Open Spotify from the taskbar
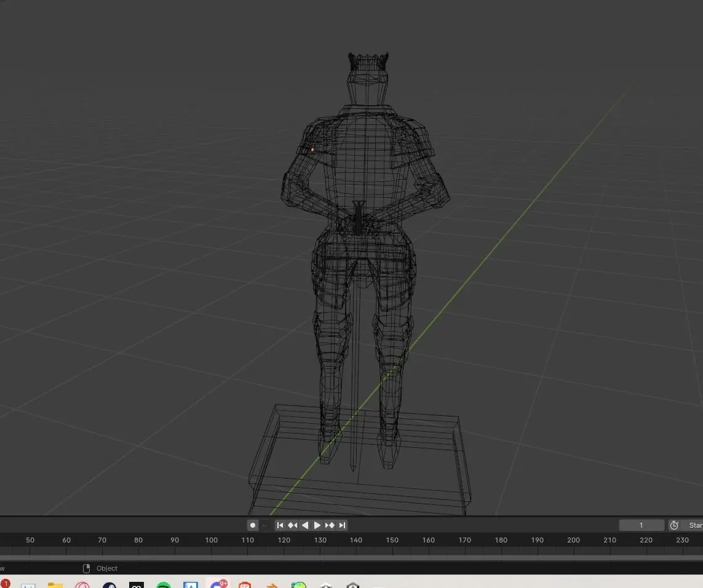Viewport: 703px width, 588px height. (164, 585)
